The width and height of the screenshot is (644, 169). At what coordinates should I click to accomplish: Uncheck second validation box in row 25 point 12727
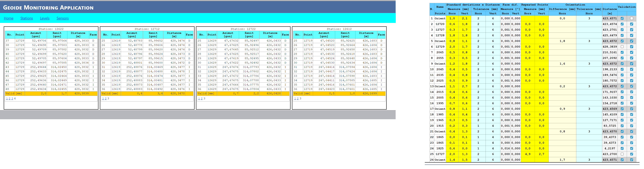632,154
